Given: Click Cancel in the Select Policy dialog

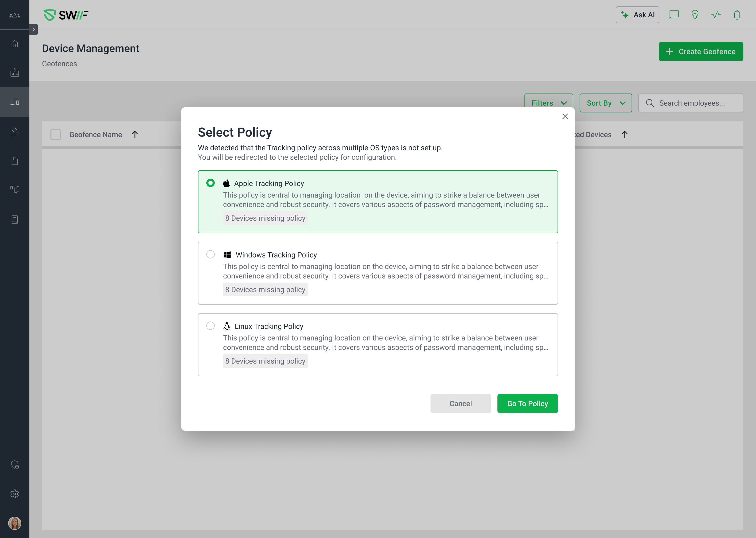Looking at the screenshot, I should (x=460, y=403).
